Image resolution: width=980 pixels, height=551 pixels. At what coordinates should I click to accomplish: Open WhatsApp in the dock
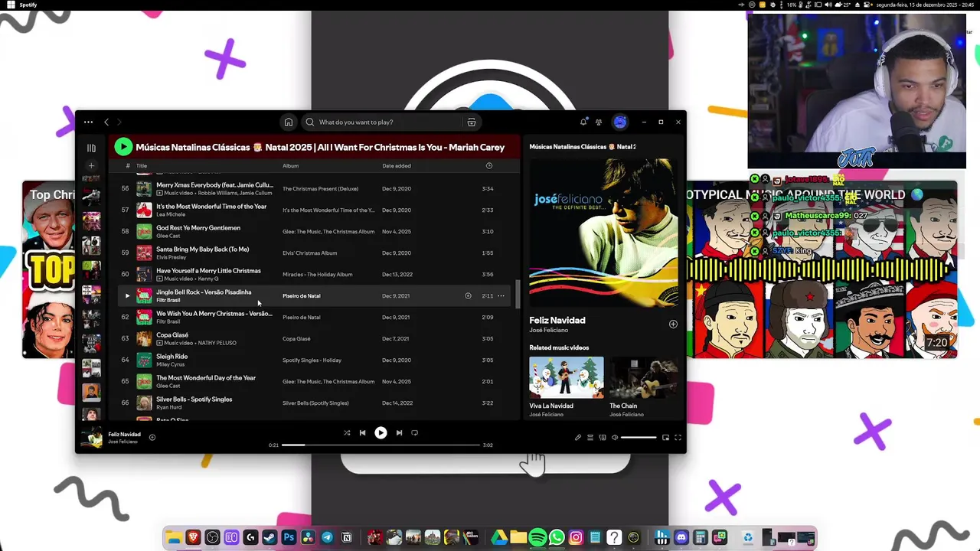[557, 538]
